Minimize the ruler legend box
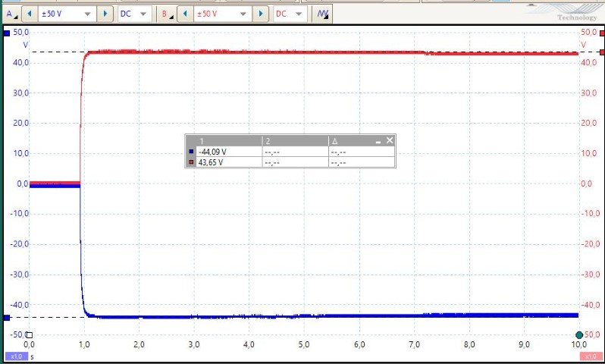This screenshot has width=605, height=364. tap(378, 141)
